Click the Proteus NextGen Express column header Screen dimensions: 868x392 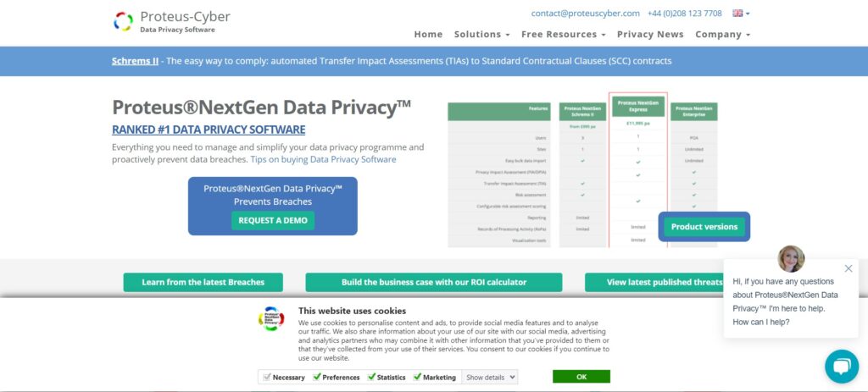[x=638, y=106]
